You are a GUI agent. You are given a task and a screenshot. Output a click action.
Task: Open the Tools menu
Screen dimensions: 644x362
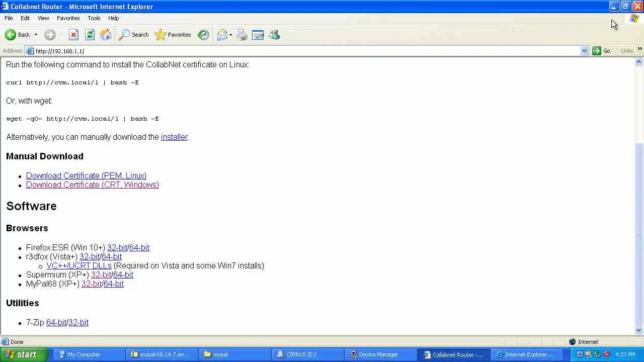[x=94, y=18]
